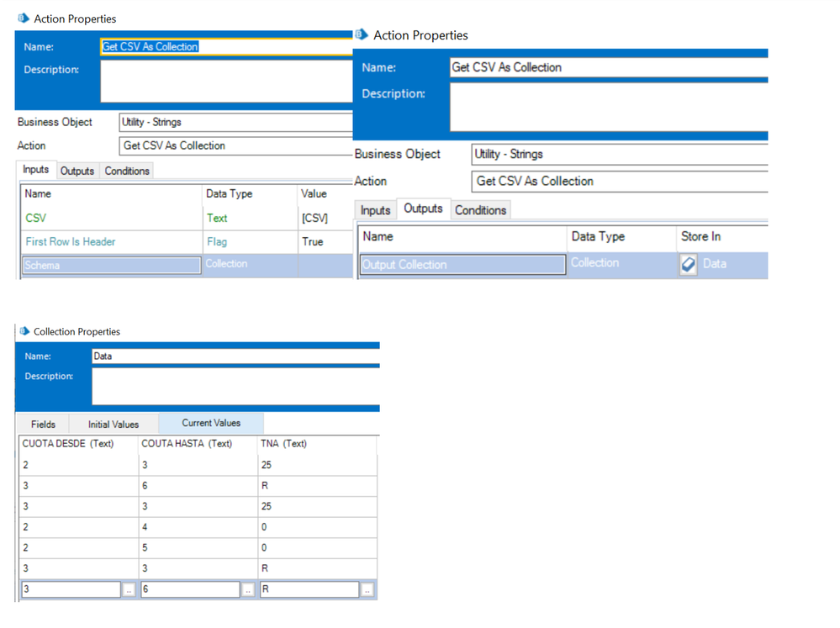Viewport: 840px width, 628px height.
Task: Click the highlighted Name field text
Action: tap(151, 47)
